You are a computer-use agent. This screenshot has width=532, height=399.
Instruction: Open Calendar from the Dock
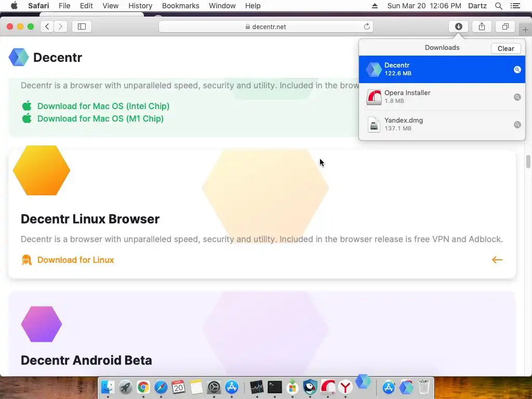(179, 387)
